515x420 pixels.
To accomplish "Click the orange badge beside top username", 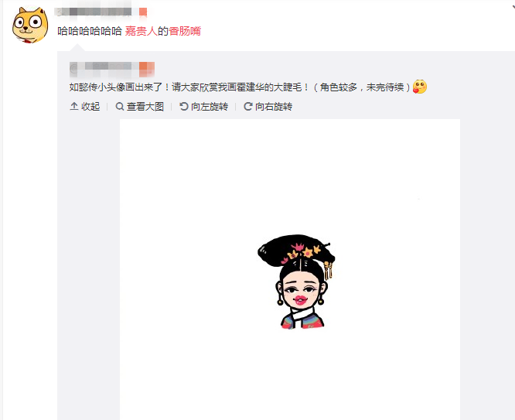I will tap(143, 12).
